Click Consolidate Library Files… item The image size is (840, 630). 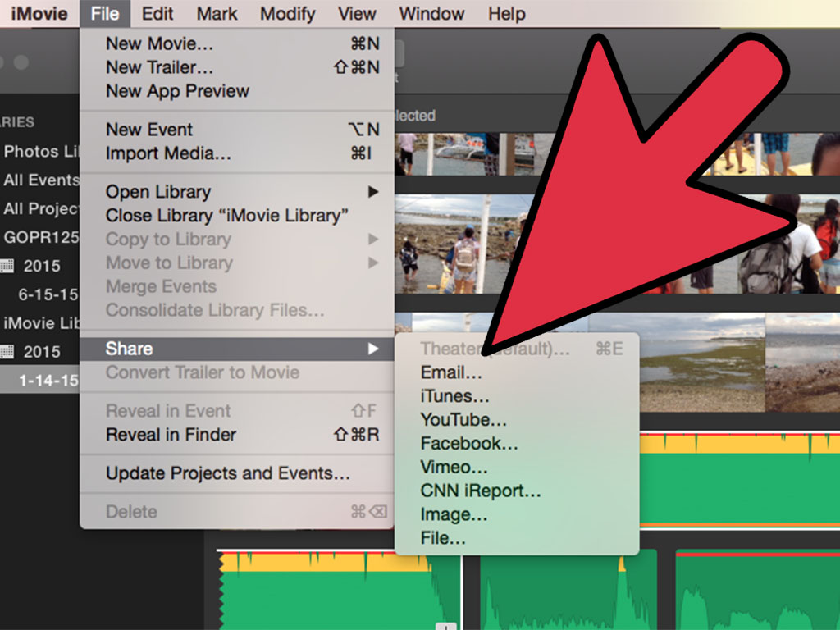237,309
